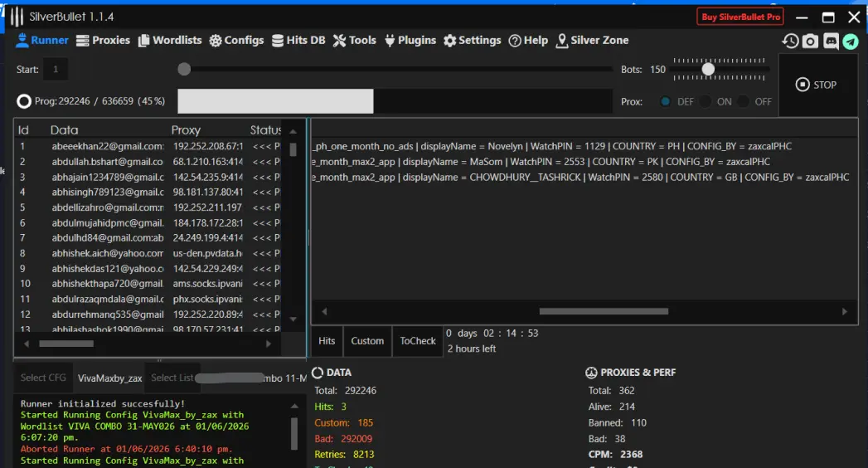The image size is (868, 468).
Task: Click the data list scroll-up arrow
Action: click(x=293, y=132)
